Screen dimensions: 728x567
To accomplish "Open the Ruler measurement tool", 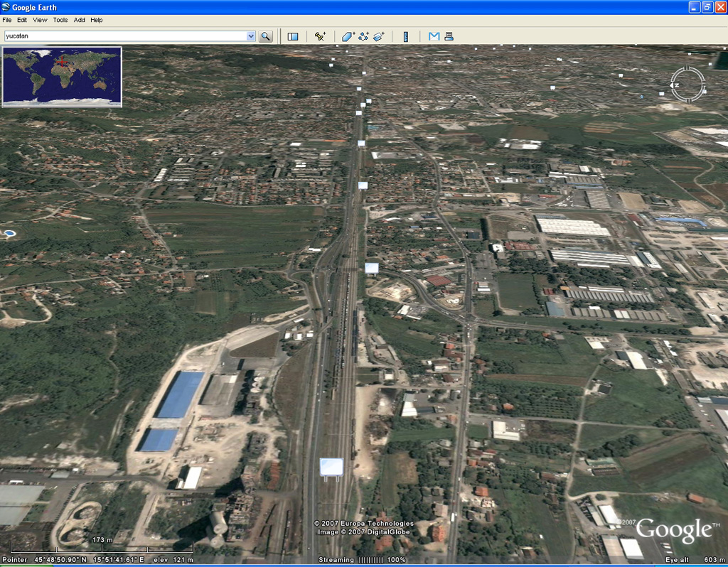I will pyautogui.click(x=406, y=36).
